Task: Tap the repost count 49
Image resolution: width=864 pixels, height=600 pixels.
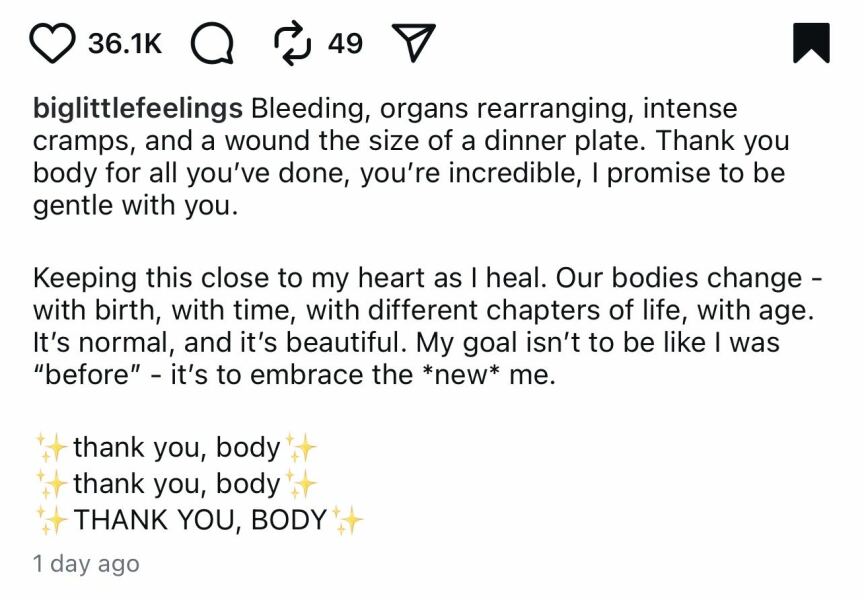Action: [x=345, y=43]
